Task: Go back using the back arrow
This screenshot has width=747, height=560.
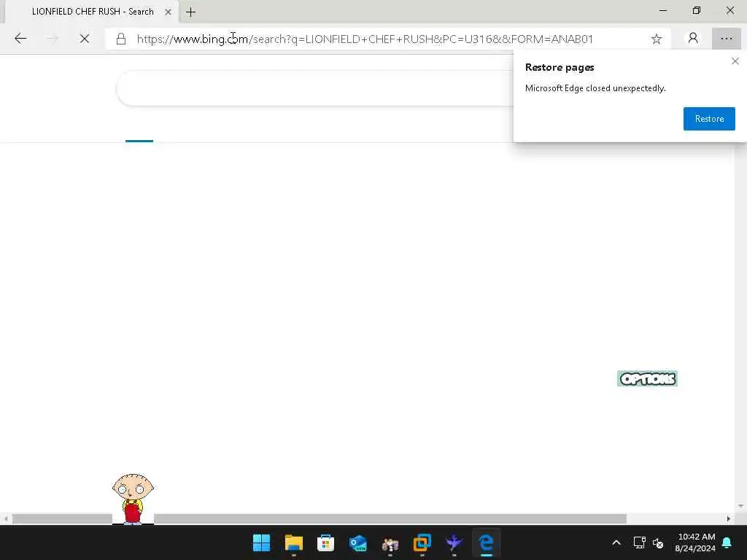Action: [x=20, y=39]
